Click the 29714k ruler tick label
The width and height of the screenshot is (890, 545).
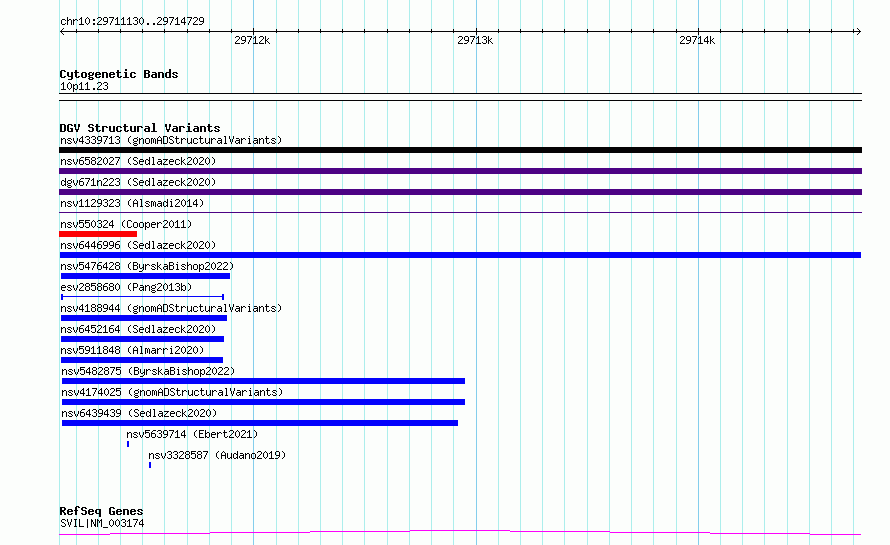coord(697,40)
